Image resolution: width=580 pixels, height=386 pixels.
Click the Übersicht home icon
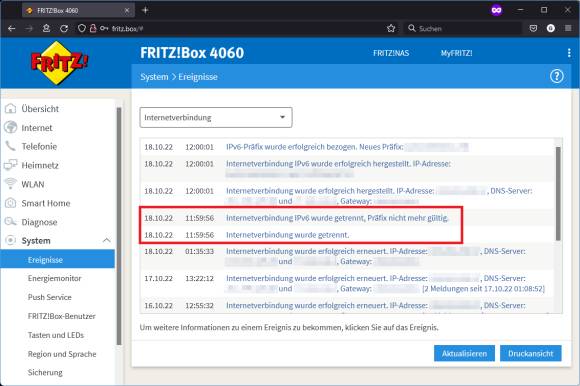tap(11, 109)
